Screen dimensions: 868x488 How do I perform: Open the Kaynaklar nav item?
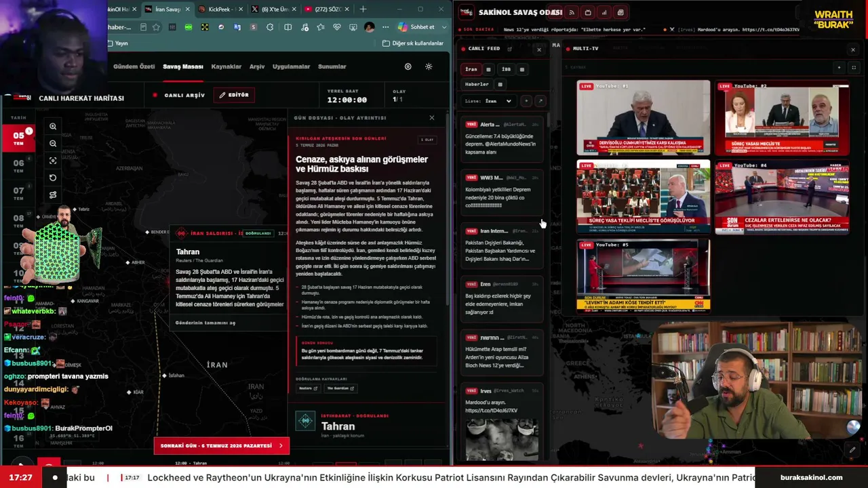226,66
